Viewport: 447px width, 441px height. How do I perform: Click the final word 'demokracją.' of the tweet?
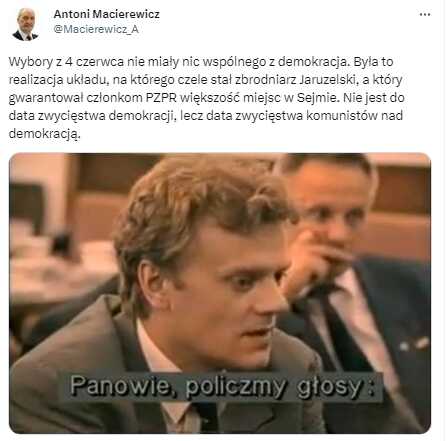(45, 134)
